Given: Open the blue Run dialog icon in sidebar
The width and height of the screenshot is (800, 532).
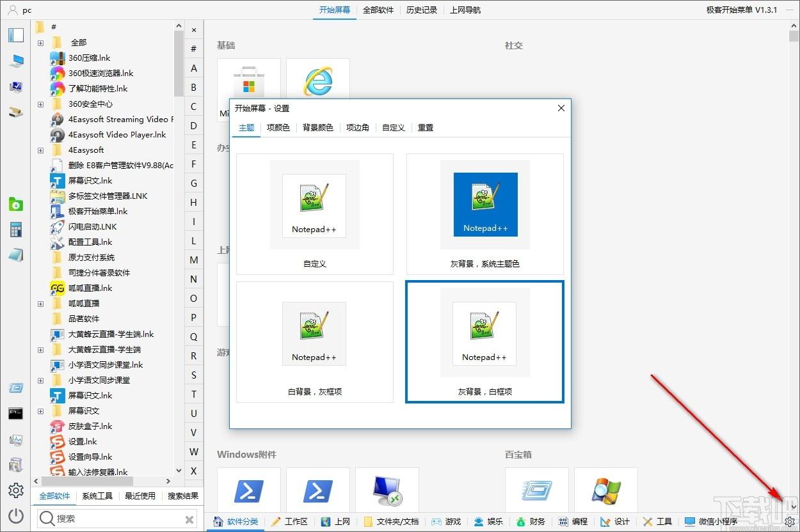Looking at the screenshot, I should [16, 387].
